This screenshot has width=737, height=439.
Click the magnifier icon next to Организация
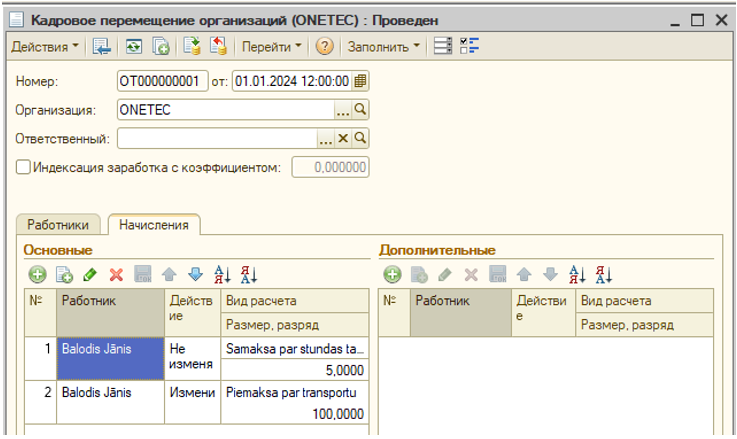[361, 110]
